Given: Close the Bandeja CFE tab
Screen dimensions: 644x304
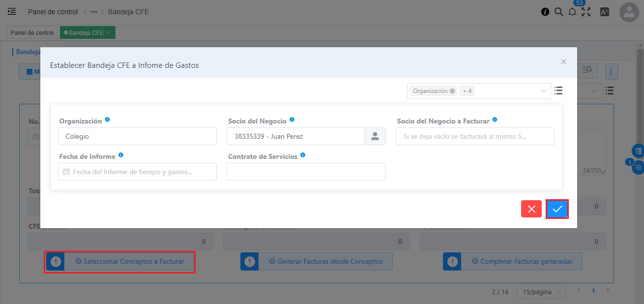Looking at the screenshot, I should point(108,33).
